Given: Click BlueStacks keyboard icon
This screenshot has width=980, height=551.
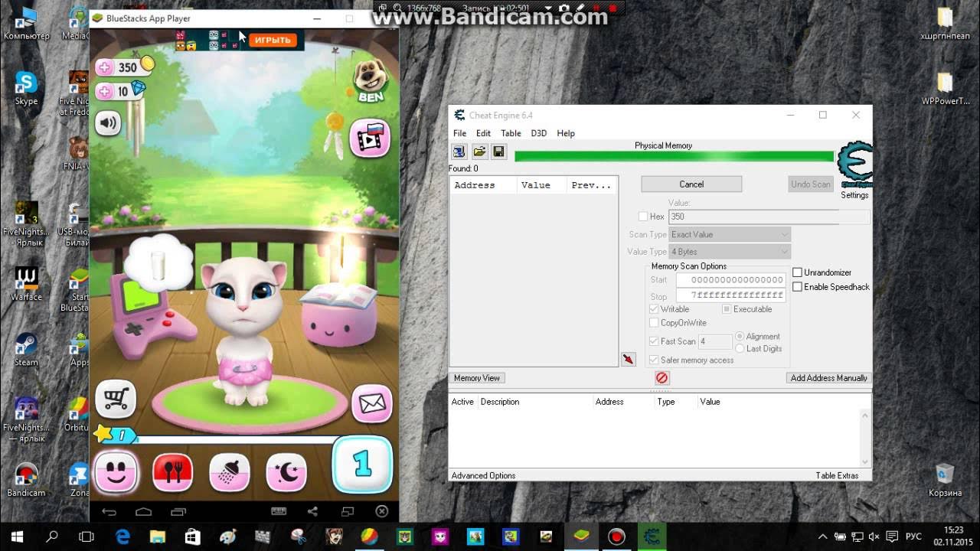Looking at the screenshot, I should (279, 511).
